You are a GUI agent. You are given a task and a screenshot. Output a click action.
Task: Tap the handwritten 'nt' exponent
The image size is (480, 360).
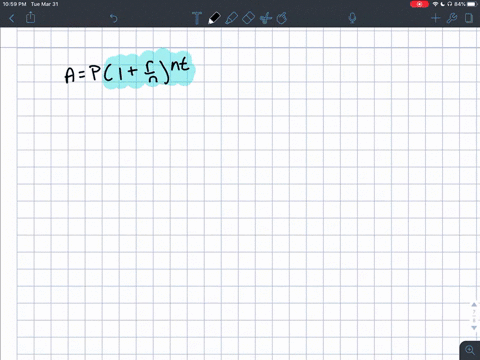point(180,65)
